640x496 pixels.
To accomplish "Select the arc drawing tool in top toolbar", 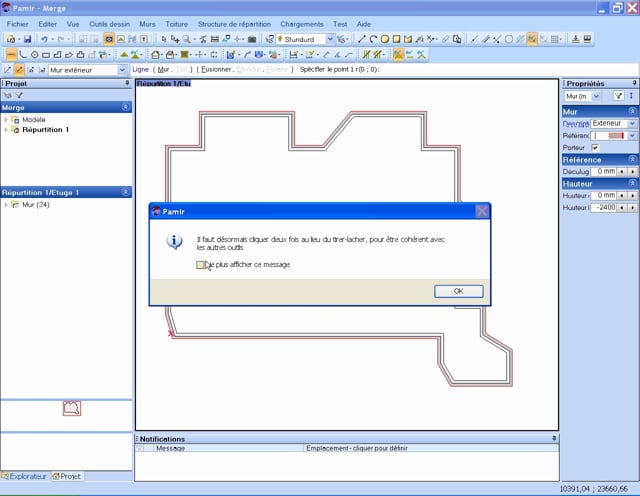I will [x=373, y=39].
